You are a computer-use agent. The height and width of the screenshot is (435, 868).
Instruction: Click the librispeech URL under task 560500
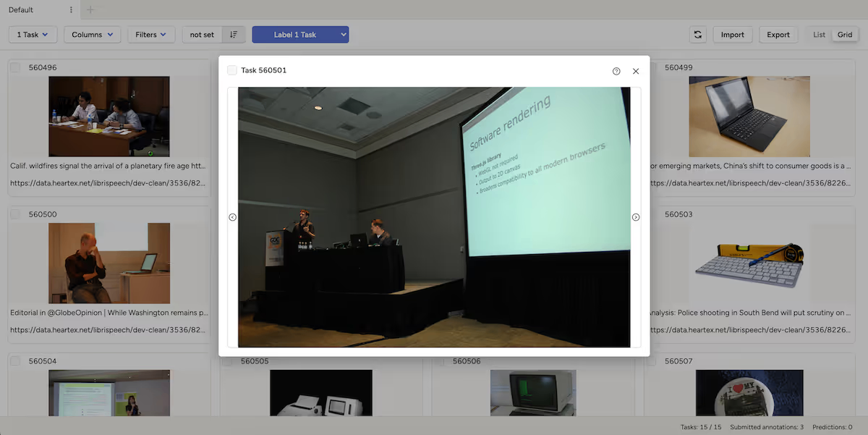click(109, 329)
